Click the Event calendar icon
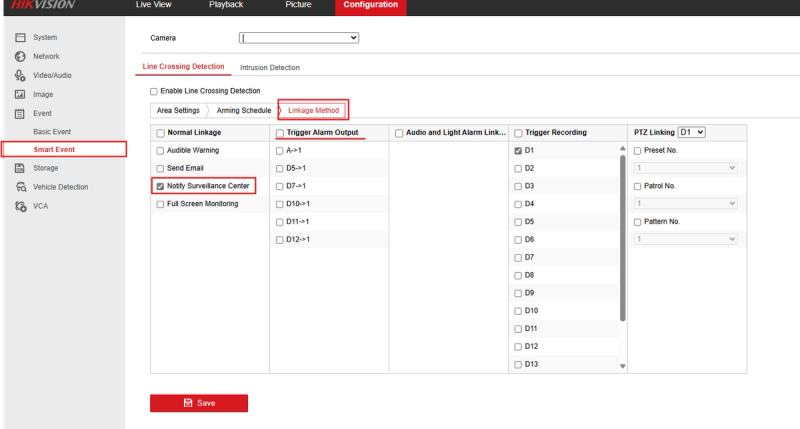800x429 pixels. (20, 114)
